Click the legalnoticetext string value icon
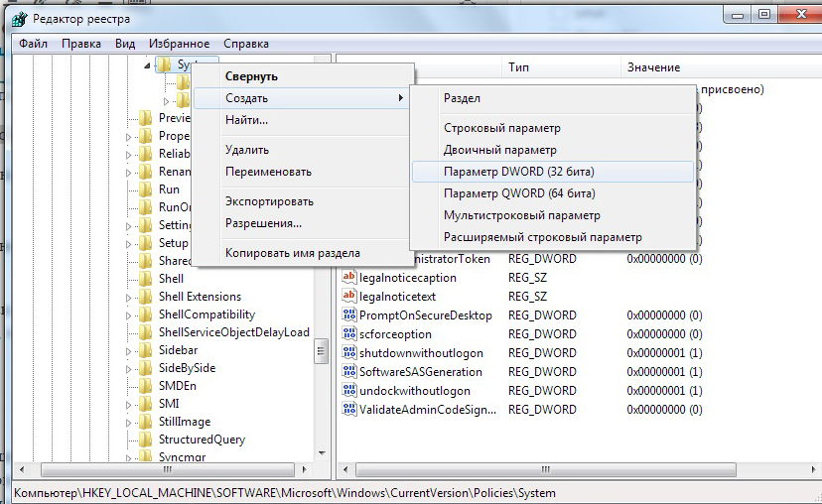 (x=348, y=296)
